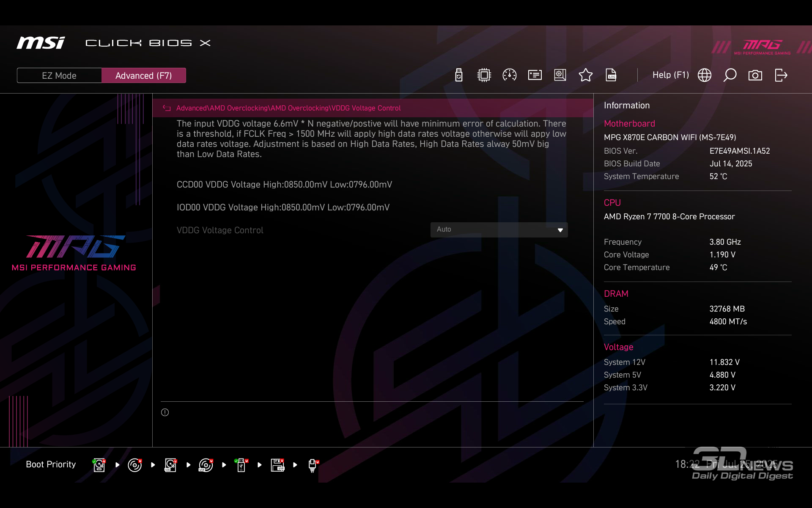
Task: Click the Motherboard heading in Information panel
Action: pyautogui.click(x=629, y=124)
